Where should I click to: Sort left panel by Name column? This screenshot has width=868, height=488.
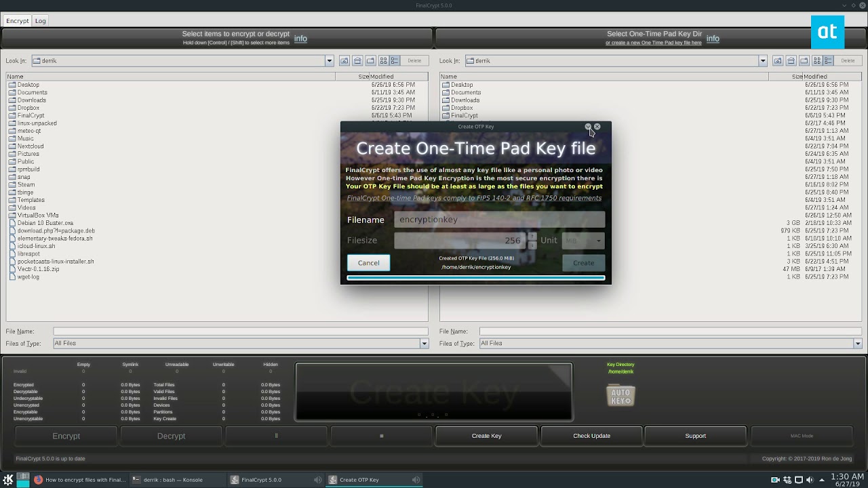tap(171, 77)
